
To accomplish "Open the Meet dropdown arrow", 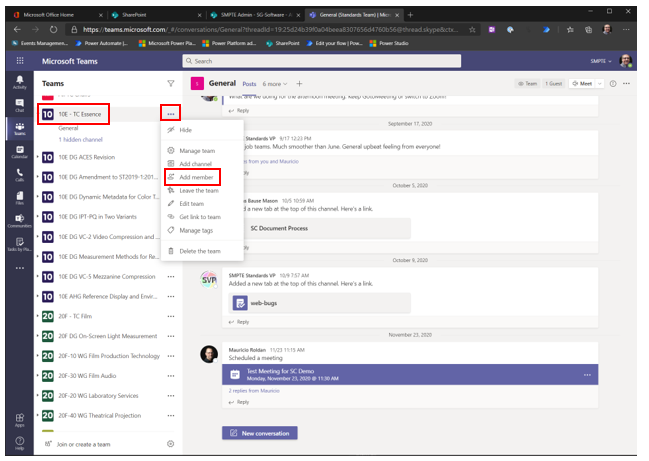I will (600, 84).
